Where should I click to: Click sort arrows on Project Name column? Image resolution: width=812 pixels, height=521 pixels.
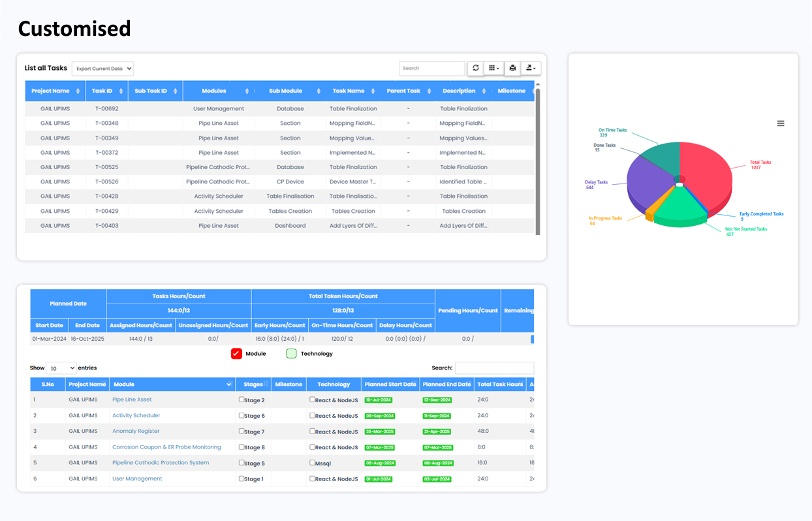(x=78, y=91)
